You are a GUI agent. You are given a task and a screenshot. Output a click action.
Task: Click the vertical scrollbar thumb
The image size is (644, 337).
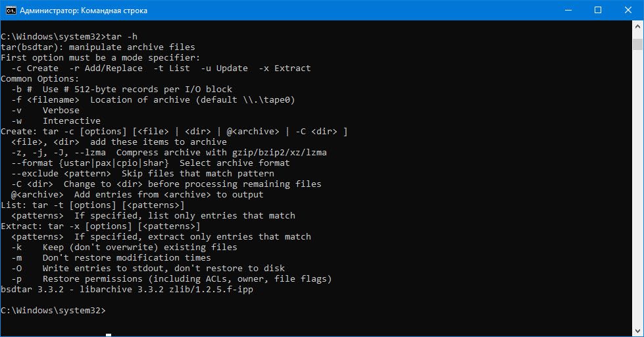pyautogui.click(x=637, y=44)
